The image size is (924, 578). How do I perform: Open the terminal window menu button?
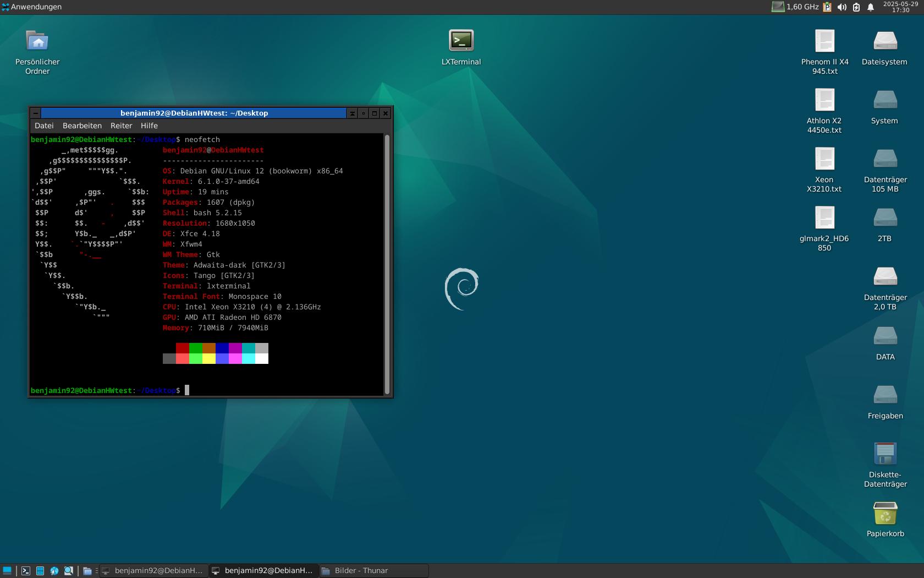click(x=36, y=113)
